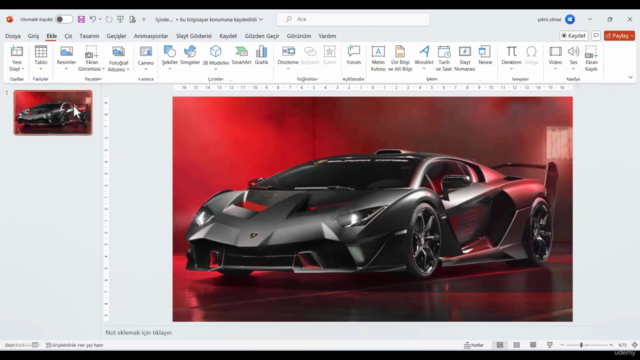Click Üst Bilgi ve Alt Bilgi icon

coord(400,51)
